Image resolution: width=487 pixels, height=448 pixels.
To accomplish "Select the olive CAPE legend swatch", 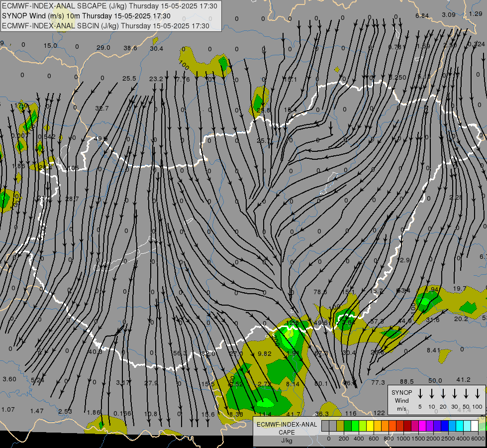I will [x=340, y=426].
